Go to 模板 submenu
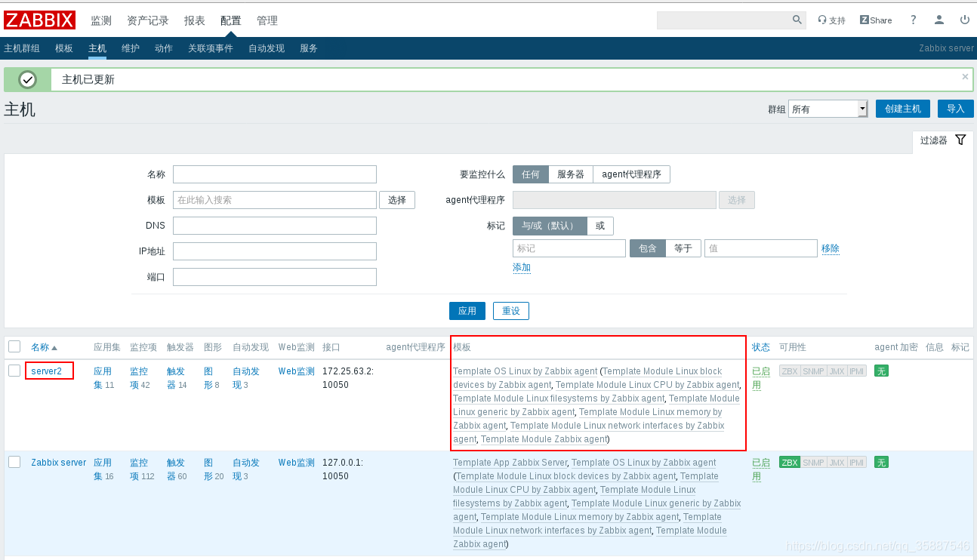Viewport: 977px width, 560px height. (x=64, y=48)
